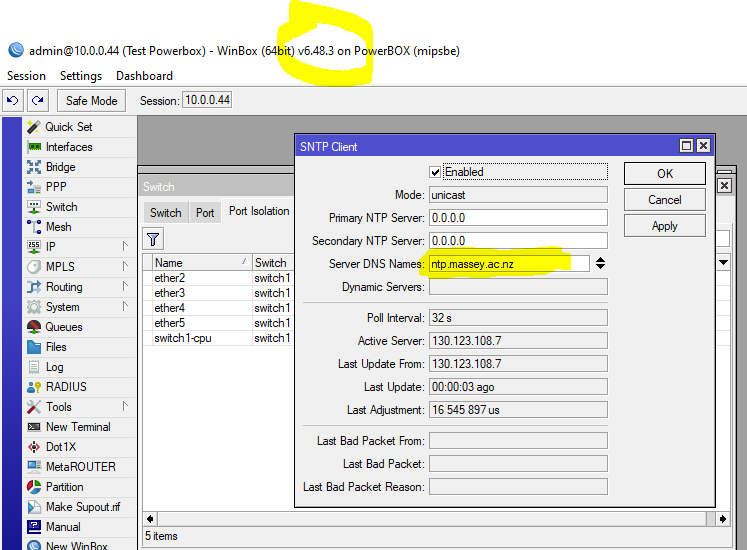Viewport: 747px width, 550px height.
Task: Click the Secondary NTP Server field
Action: click(518, 241)
